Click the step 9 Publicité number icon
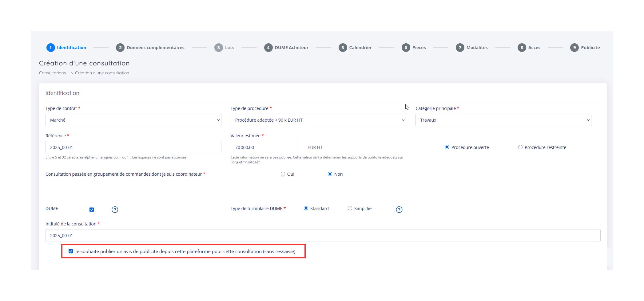The image size is (644, 301). click(574, 48)
